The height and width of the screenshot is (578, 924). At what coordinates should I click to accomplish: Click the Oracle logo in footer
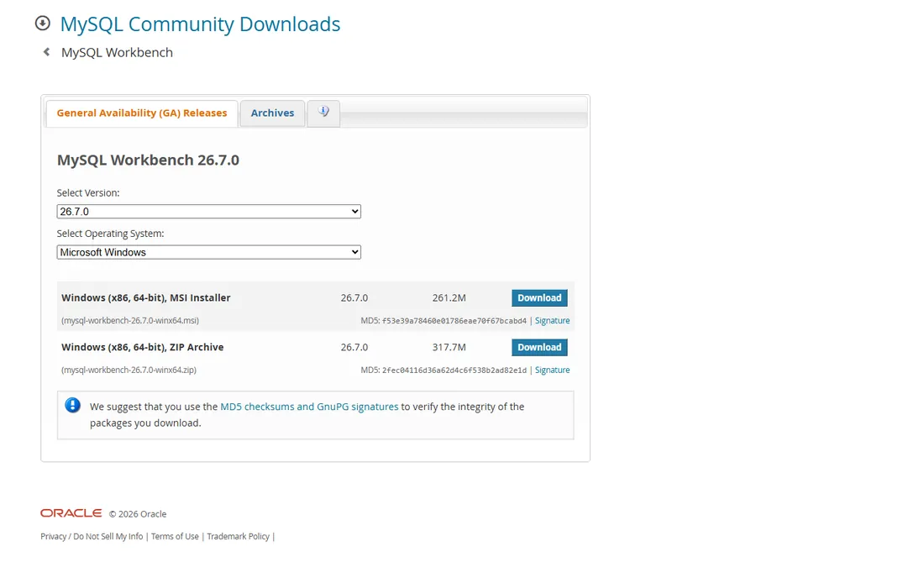[x=71, y=513]
